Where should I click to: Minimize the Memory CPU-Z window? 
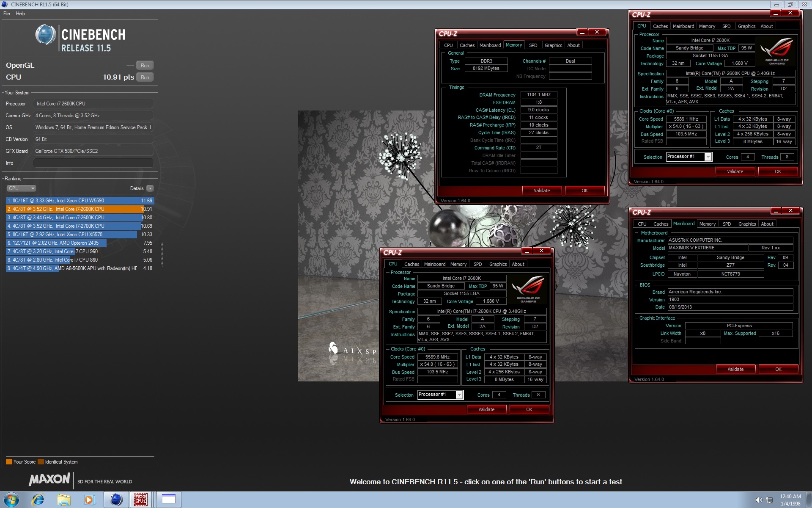pos(582,32)
